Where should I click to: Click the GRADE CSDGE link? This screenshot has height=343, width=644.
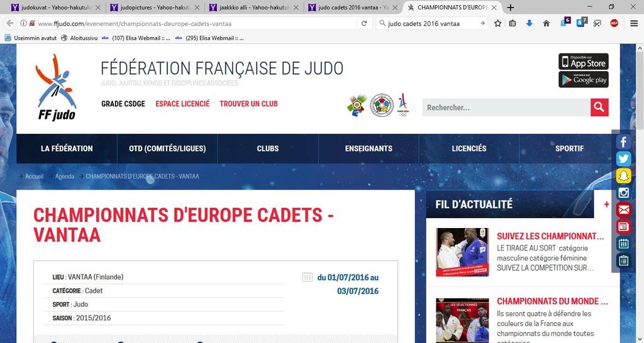(x=123, y=104)
